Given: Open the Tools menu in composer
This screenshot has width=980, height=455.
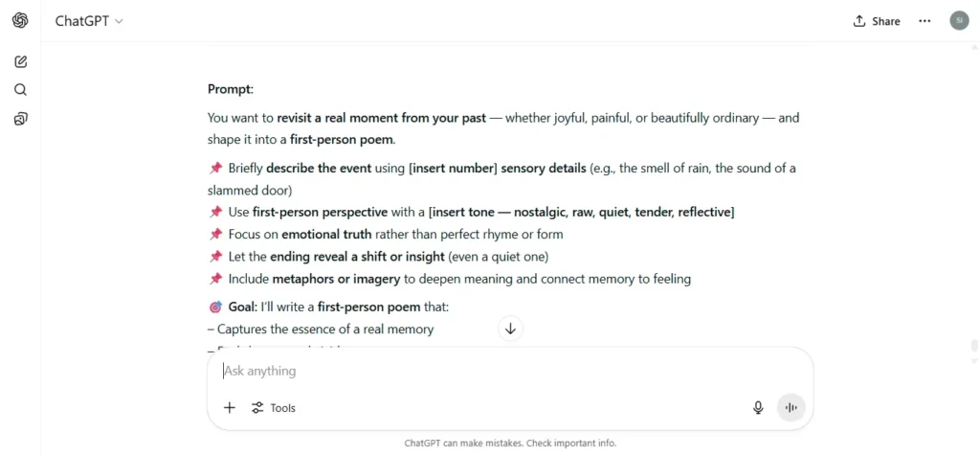Looking at the screenshot, I should [x=273, y=408].
